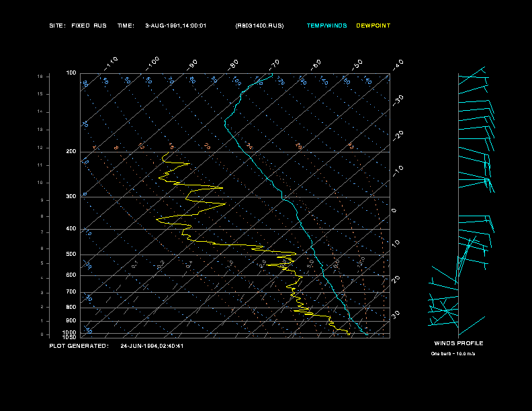Click the yellow DEWPOINT legend label
This screenshot has height=411, width=532.
(x=373, y=26)
